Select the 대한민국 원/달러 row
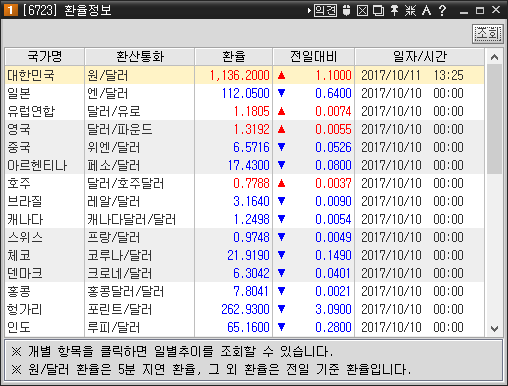 coord(245,75)
